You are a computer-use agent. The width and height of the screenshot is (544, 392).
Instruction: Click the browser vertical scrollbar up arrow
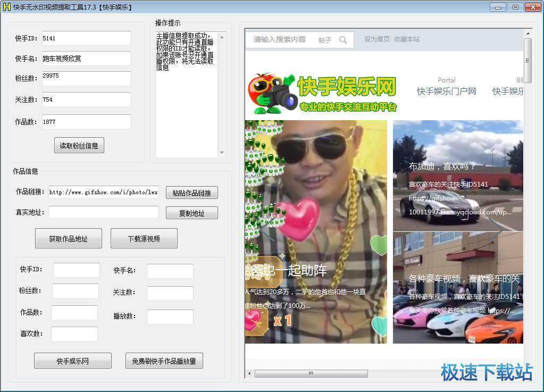click(528, 34)
